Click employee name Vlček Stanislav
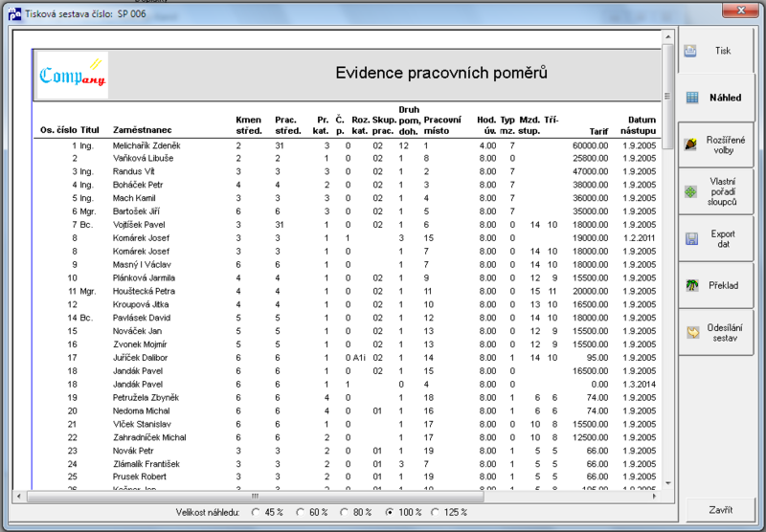The image size is (766, 532). (x=142, y=424)
